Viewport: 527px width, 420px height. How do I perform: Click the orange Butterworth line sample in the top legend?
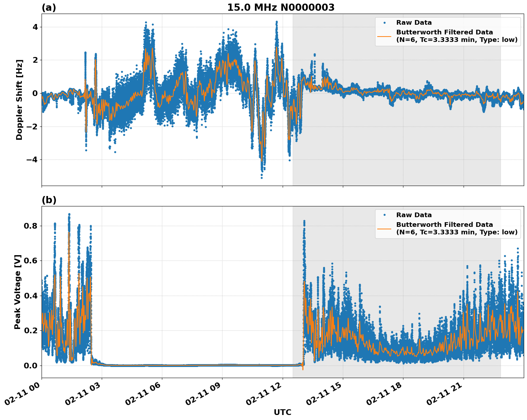[384, 36]
